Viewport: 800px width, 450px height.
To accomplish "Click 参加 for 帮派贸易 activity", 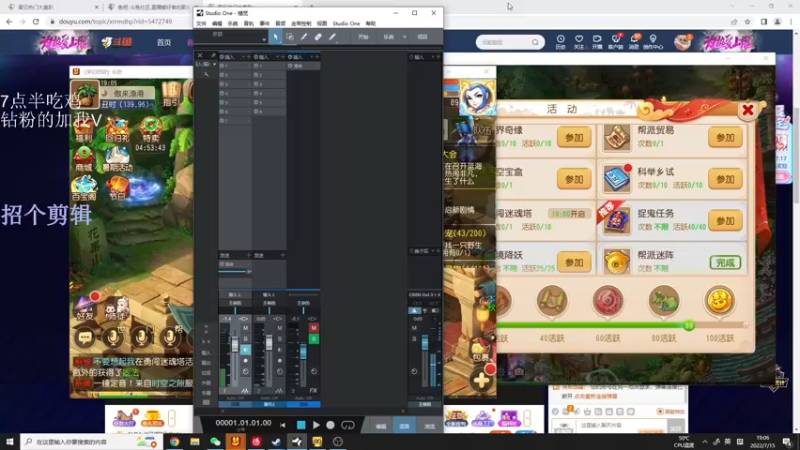I will pyautogui.click(x=725, y=138).
